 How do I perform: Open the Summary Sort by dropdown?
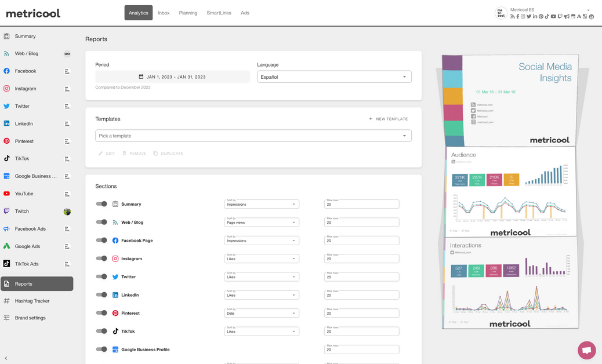coord(262,204)
